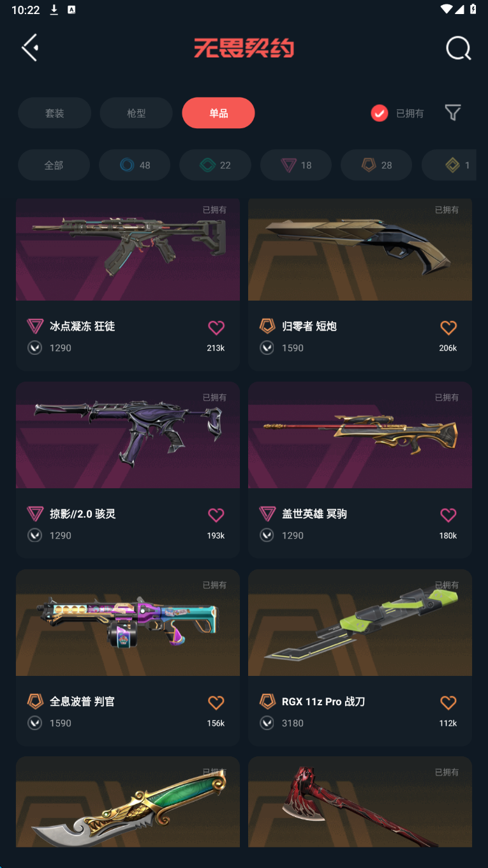Favorite 全息波普 判官 with heart icon
Screen dimensions: 488x868
pyautogui.click(x=216, y=703)
